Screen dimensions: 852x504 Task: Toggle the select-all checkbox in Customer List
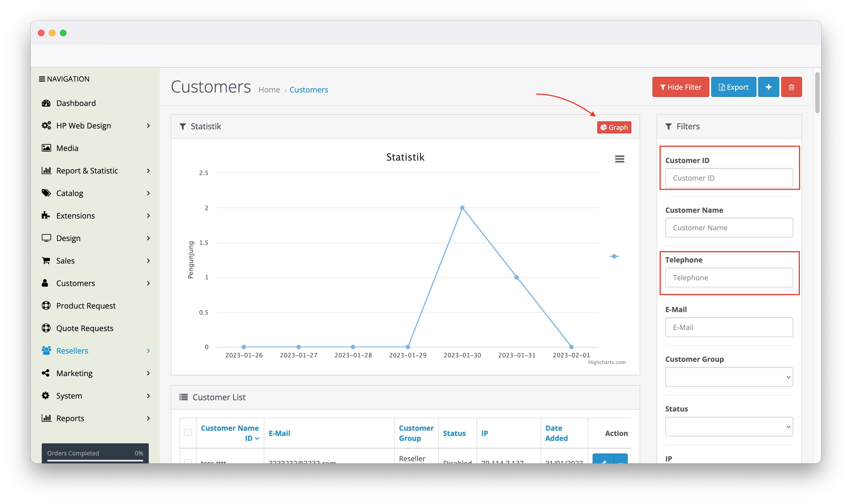(x=188, y=433)
